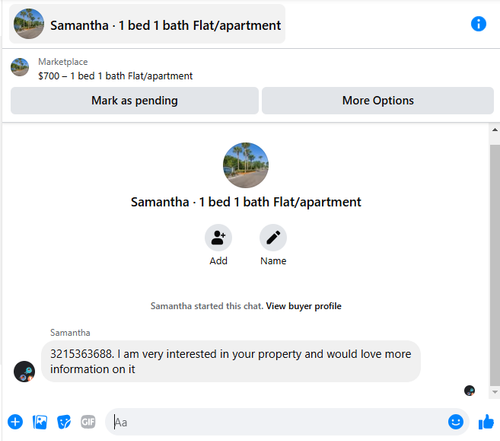Edit chat name pencil icon
This screenshot has width=500, height=441.
[x=273, y=237]
